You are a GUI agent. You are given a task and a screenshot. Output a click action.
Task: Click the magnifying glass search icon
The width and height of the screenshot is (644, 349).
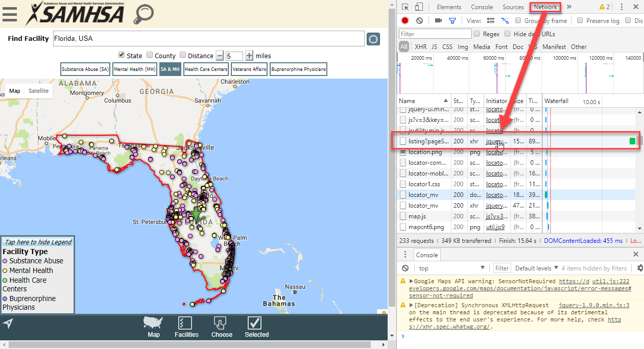click(144, 14)
